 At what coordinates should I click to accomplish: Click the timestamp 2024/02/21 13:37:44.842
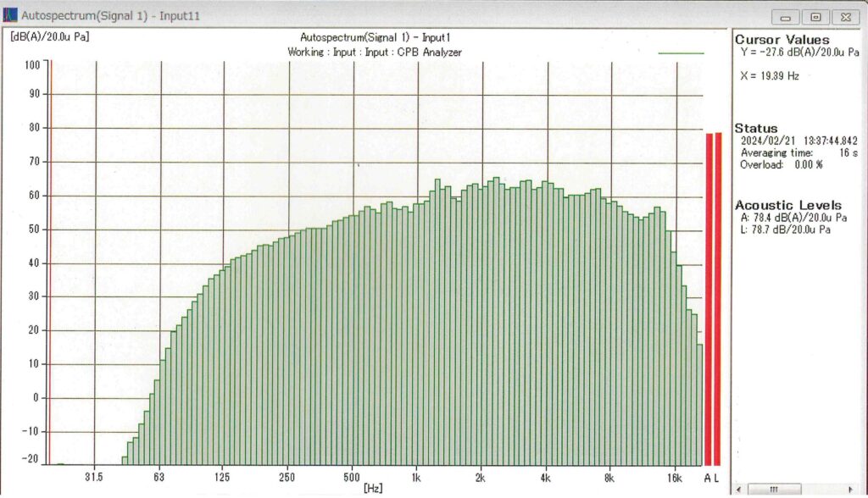pos(798,141)
